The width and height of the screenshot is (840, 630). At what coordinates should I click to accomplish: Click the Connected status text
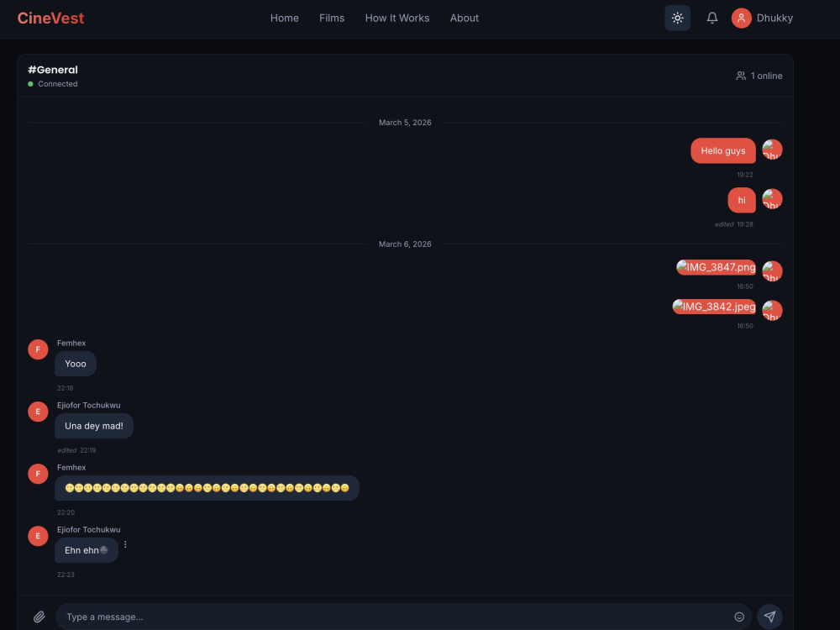[x=58, y=84]
